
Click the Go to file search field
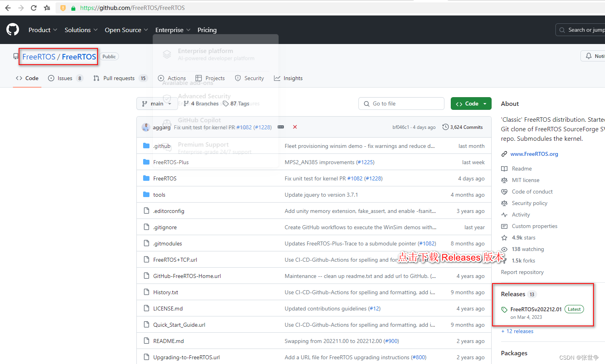coord(401,103)
